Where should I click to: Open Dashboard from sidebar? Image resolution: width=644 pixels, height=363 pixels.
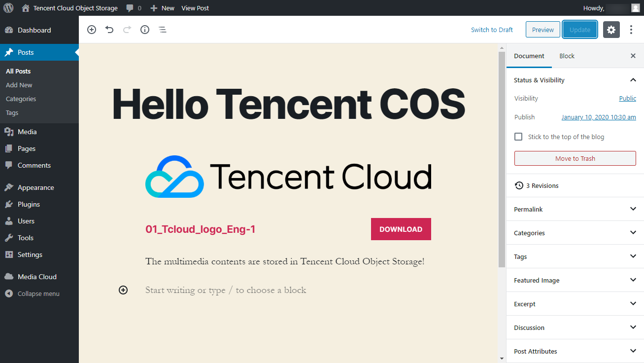(x=39, y=30)
